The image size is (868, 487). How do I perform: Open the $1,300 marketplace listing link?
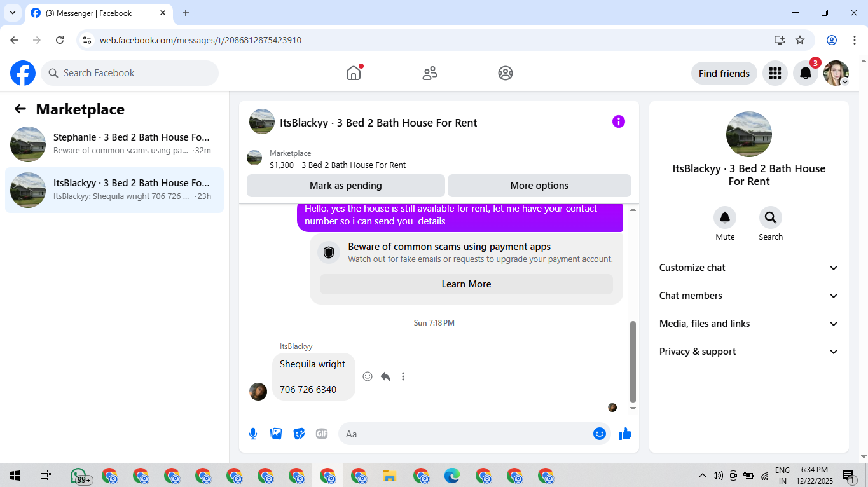[338, 165]
